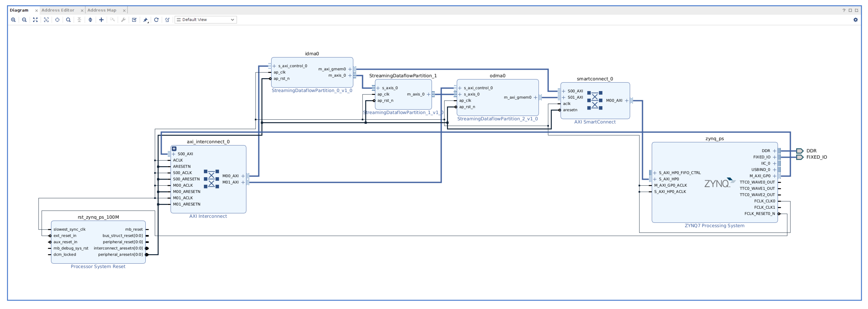Screen dimensions: 868x309
Task: Select the rst_zynq_ps_100M block title
Action: 98,217
